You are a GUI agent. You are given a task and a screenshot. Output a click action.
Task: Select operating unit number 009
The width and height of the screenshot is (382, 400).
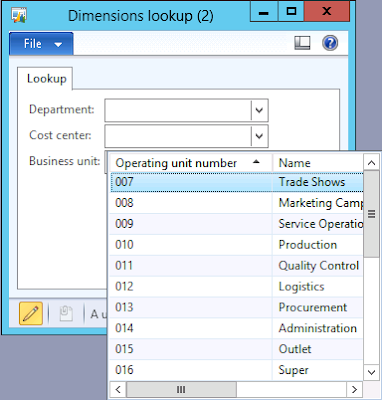click(191, 224)
